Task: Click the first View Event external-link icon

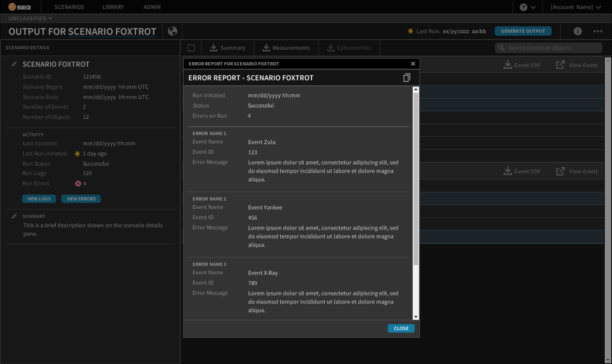Action: [560, 65]
